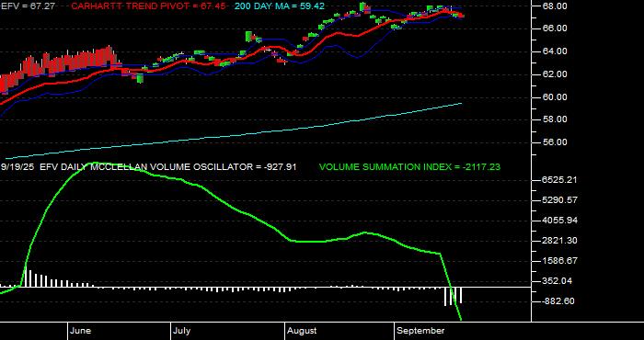Click the 60.00 price axis value
Screen dimensions: 644x340
click(556, 97)
